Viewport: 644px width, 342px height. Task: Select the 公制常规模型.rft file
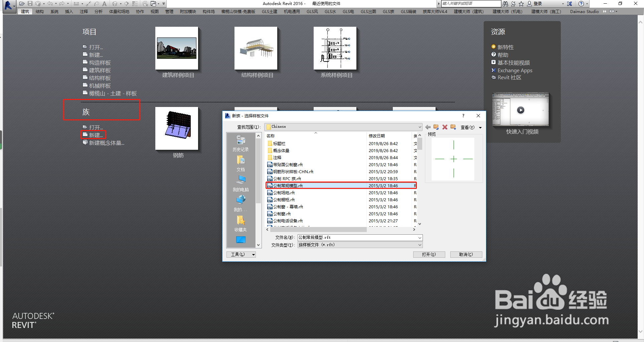tap(341, 186)
